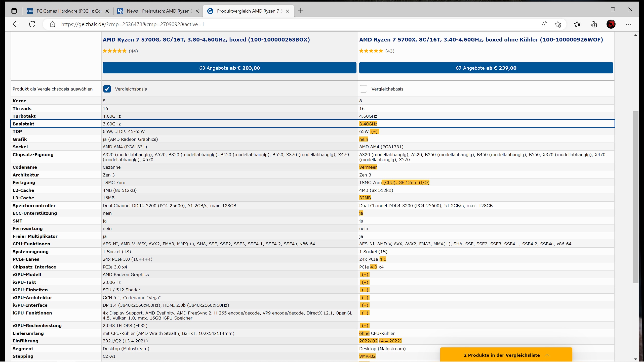Click the browser back arrow

point(16,24)
